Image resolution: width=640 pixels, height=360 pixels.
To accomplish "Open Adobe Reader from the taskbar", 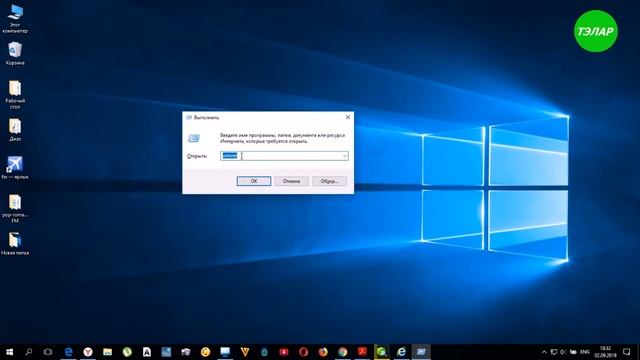I will pyautogui.click(x=362, y=352).
